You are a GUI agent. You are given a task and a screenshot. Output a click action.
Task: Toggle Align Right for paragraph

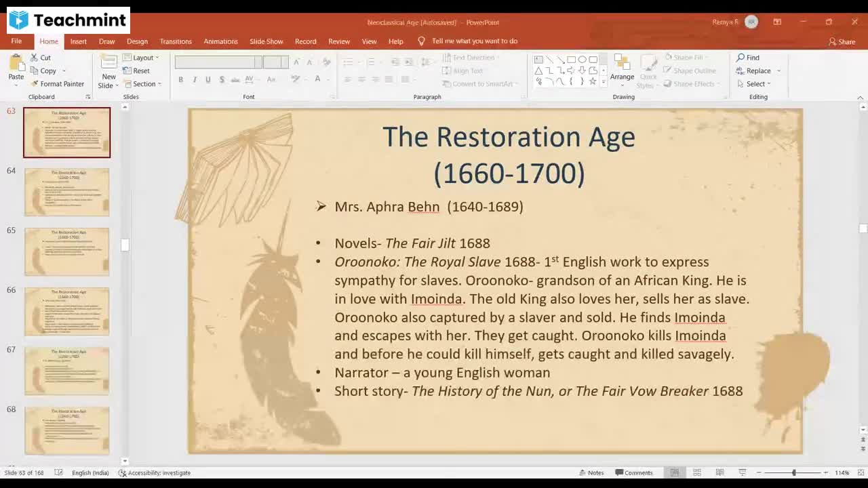[x=375, y=79]
